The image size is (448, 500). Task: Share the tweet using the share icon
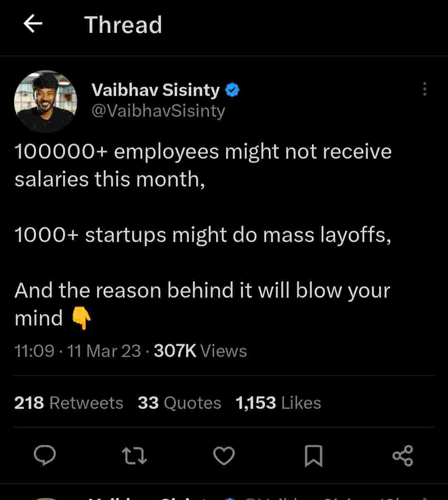(402, 456)
